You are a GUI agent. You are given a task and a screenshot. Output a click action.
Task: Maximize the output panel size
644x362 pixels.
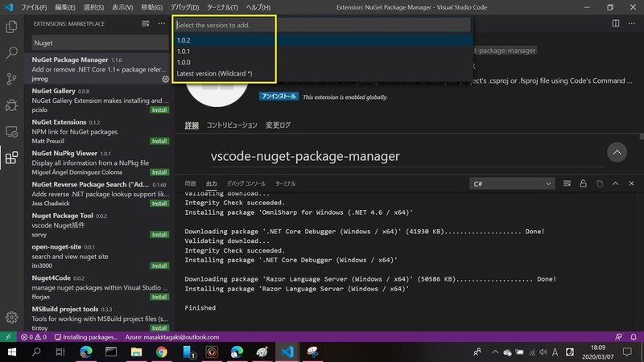click(x=615, y=183)
